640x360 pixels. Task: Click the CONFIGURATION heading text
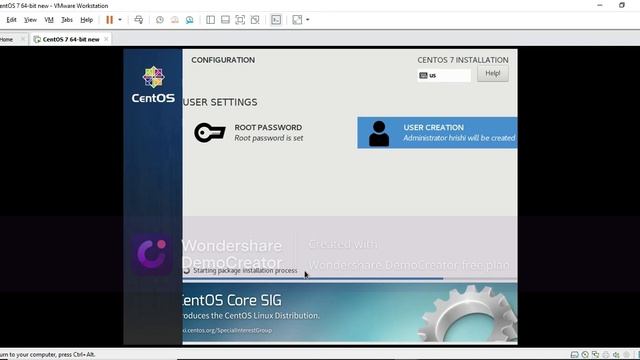point(223,60)
